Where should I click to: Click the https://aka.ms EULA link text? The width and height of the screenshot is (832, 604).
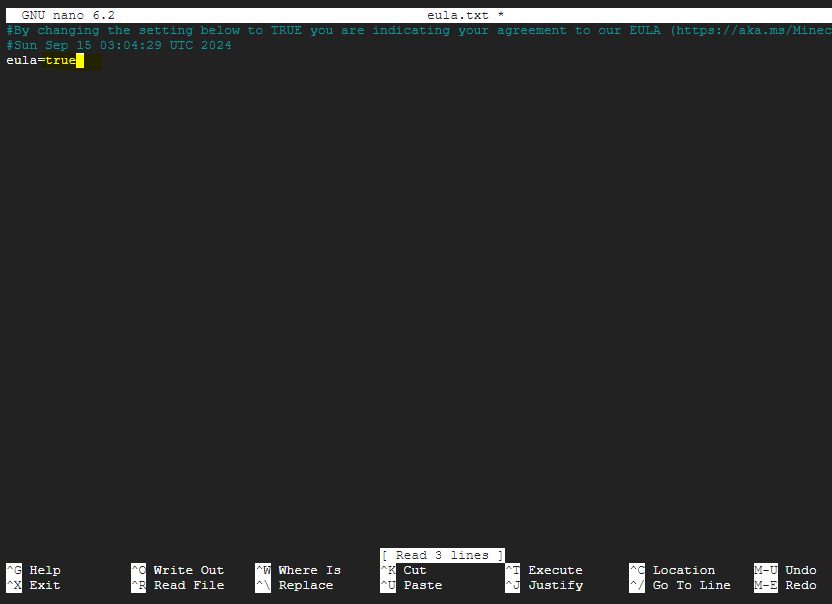753,30
